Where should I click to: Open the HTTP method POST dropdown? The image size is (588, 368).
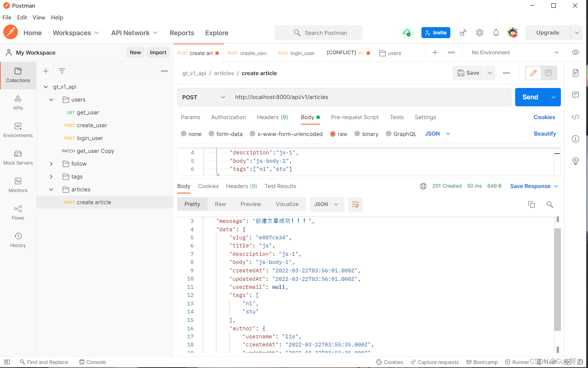coord(204,97)
